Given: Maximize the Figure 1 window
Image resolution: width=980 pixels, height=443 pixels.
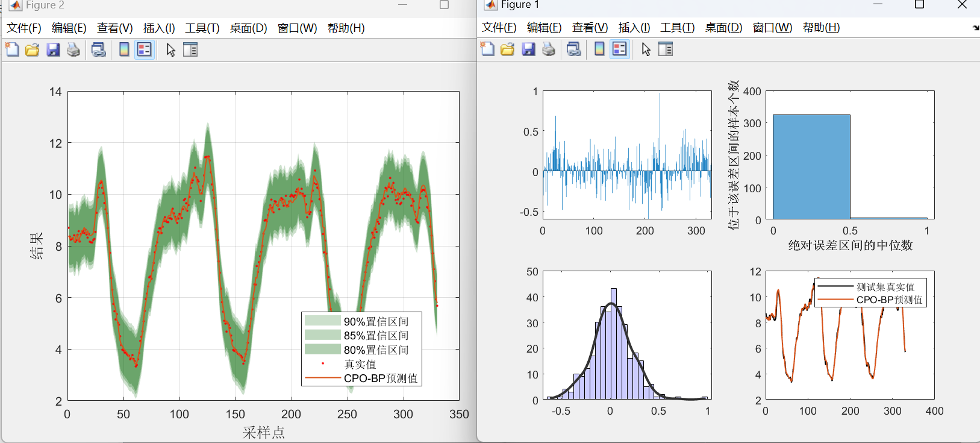Looking at the screenshot, I should tap(919, 5).
